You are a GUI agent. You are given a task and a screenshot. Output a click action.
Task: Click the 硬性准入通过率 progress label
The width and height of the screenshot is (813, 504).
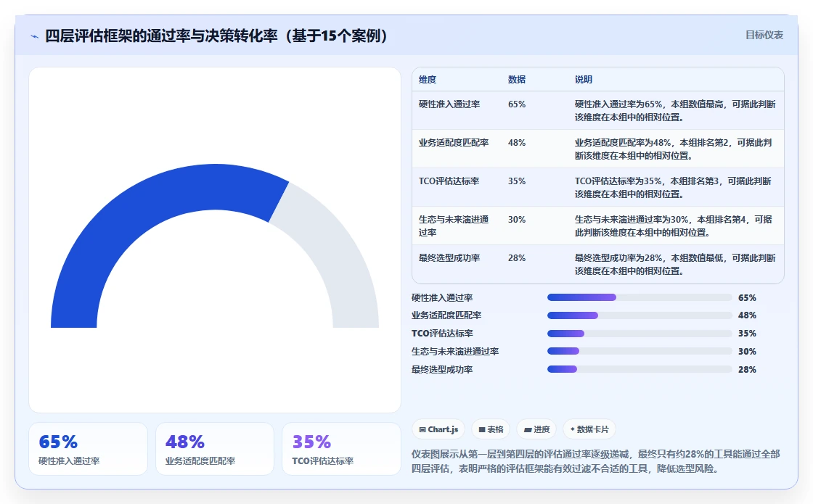click(x=442, y=297)
